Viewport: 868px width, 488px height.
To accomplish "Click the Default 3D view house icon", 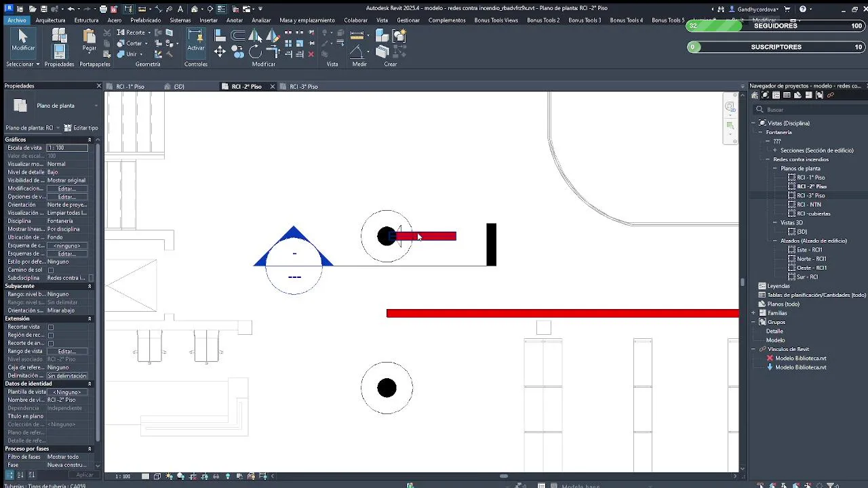I will (195, 9).
